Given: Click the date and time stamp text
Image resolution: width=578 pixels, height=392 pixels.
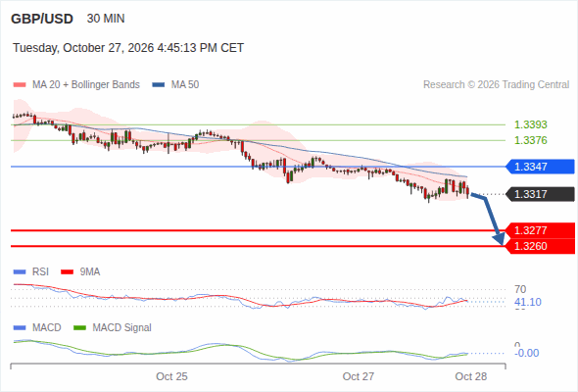Looking at the screenshot, I should tap(128, 48).
